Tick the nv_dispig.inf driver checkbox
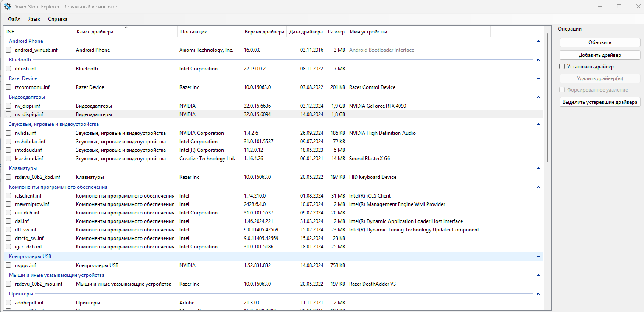644x312 pixels. tap(8, 114)
